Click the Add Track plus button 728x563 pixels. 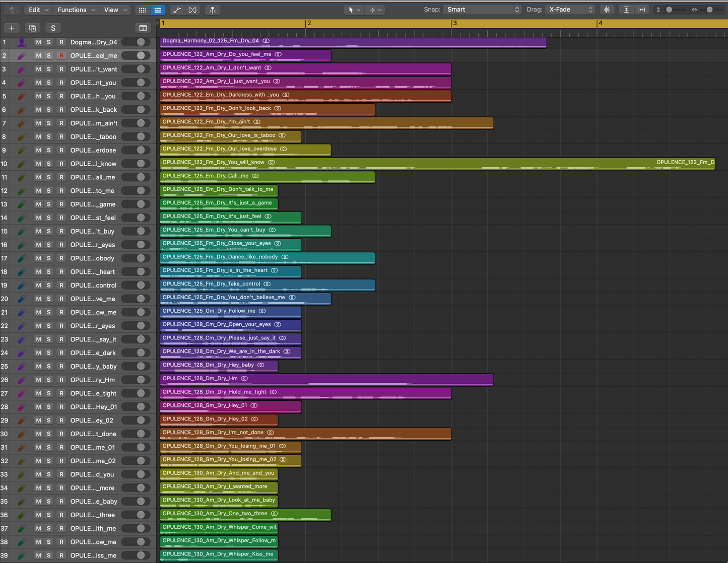pyautogui.click(x=12, y=28)
